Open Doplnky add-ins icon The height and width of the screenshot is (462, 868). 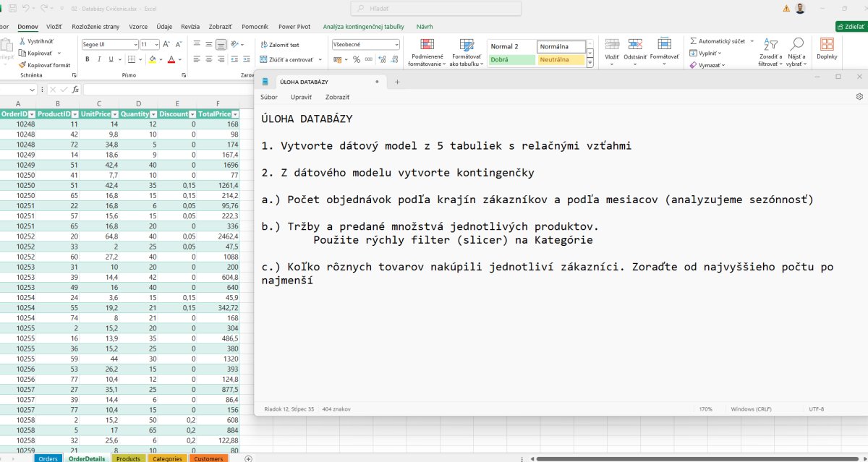pos(827,47)
